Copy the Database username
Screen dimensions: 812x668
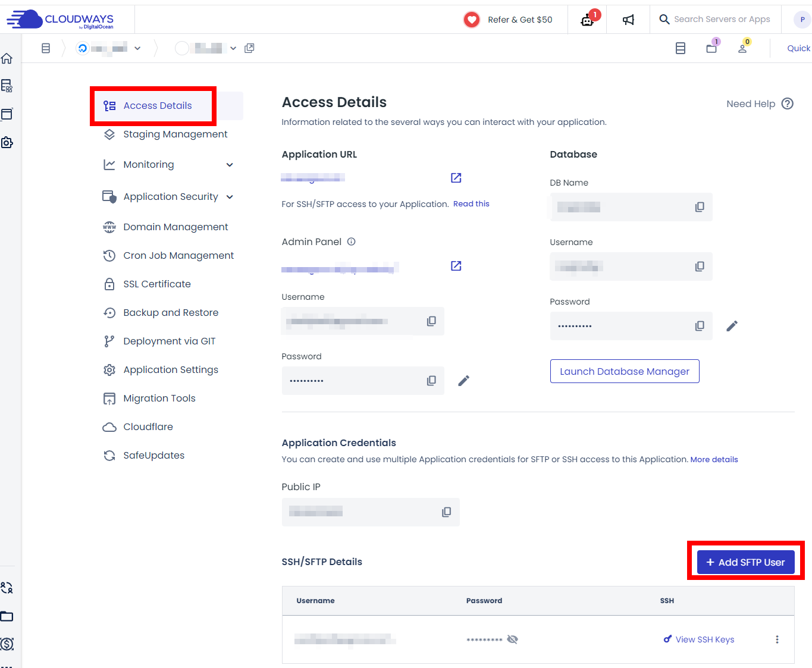click(x=700, y=266)
